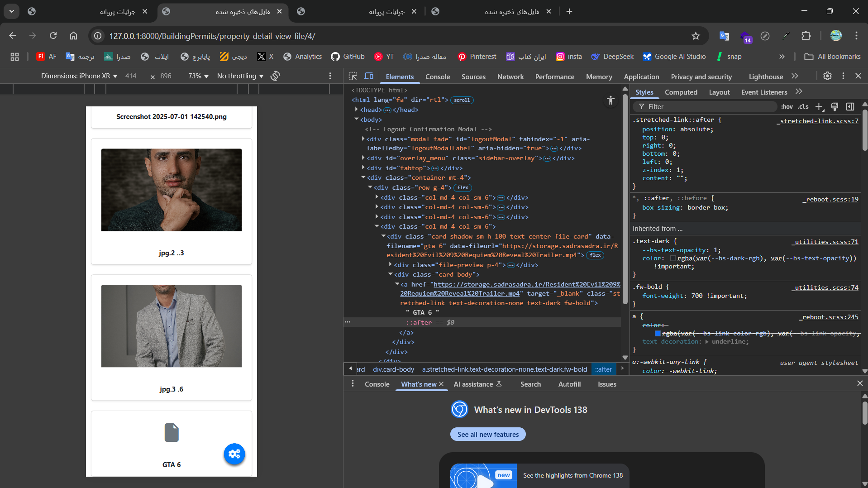Open the _stretched-link.scss:7 source link
Viewport: 868px width, 488px height.
click(817, 121)
